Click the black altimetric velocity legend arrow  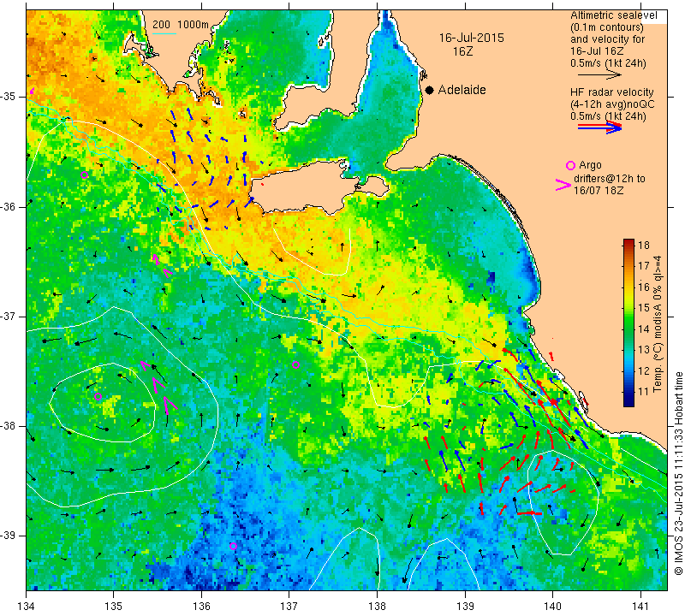[599, 75]
